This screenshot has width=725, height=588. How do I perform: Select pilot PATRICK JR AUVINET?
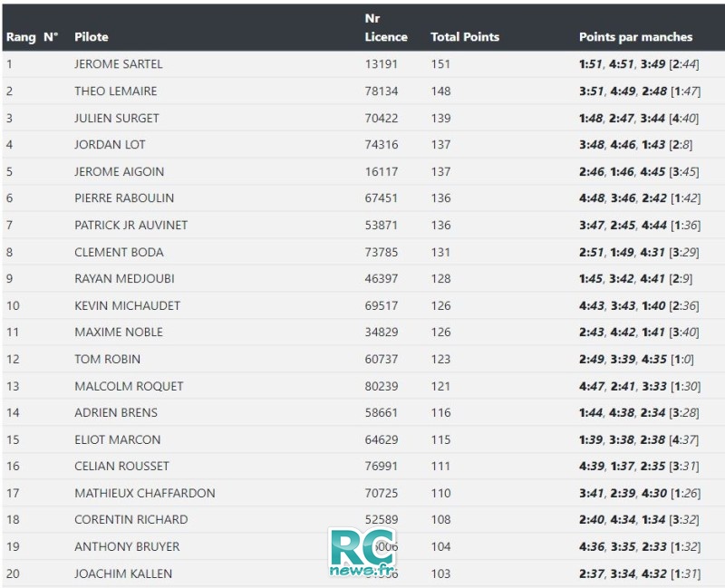(130, 225)
